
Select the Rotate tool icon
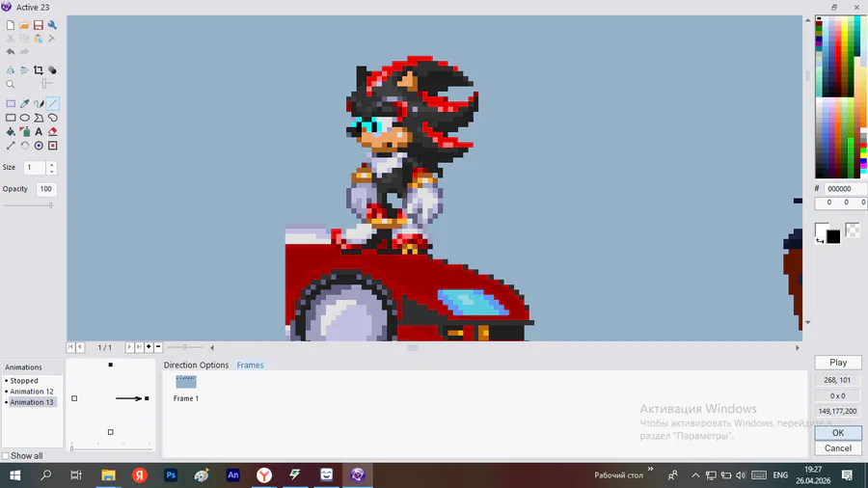(x=24, y=146)
